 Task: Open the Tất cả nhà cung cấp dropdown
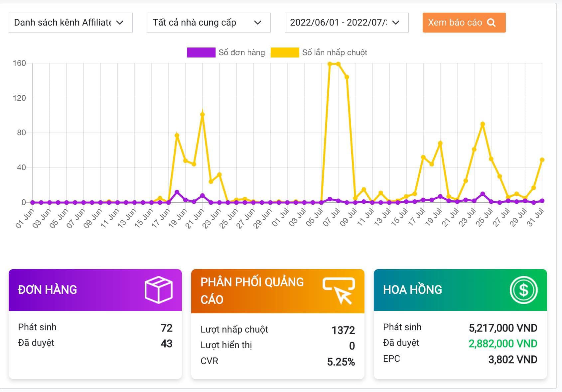(209, 23)
